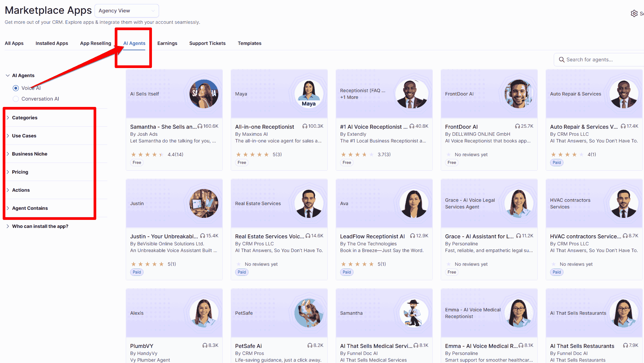The width and height of the screenshot is (644, 363).
Task: Click the FrontDoor AI avatar photo
Action: [519, 94]
